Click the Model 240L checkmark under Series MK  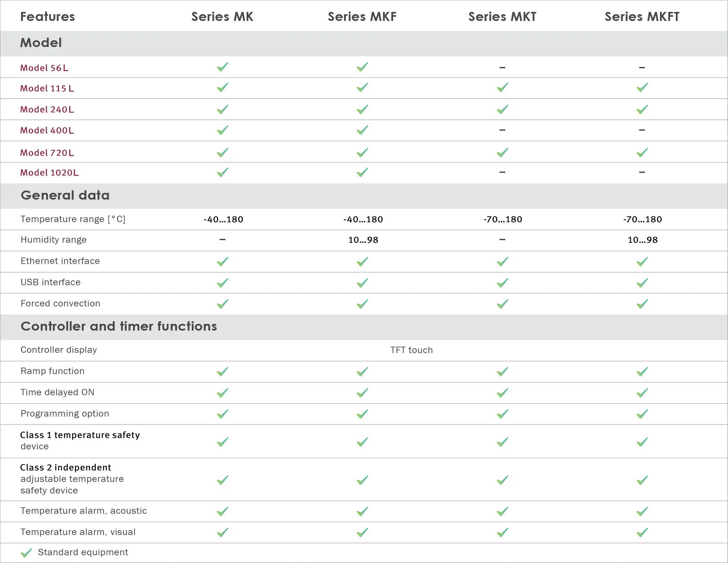coord(223,109)
